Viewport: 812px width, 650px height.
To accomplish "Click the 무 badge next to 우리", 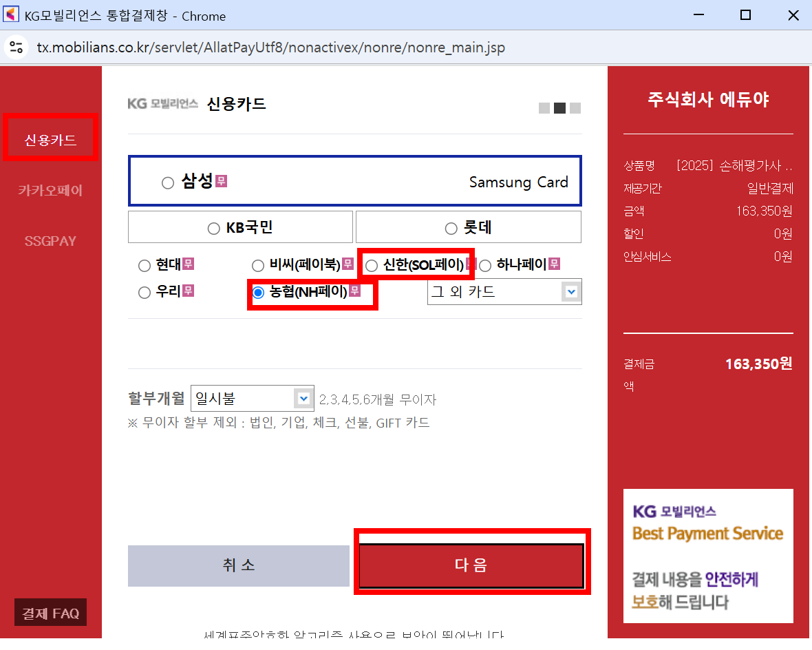I will pos(188,291).
